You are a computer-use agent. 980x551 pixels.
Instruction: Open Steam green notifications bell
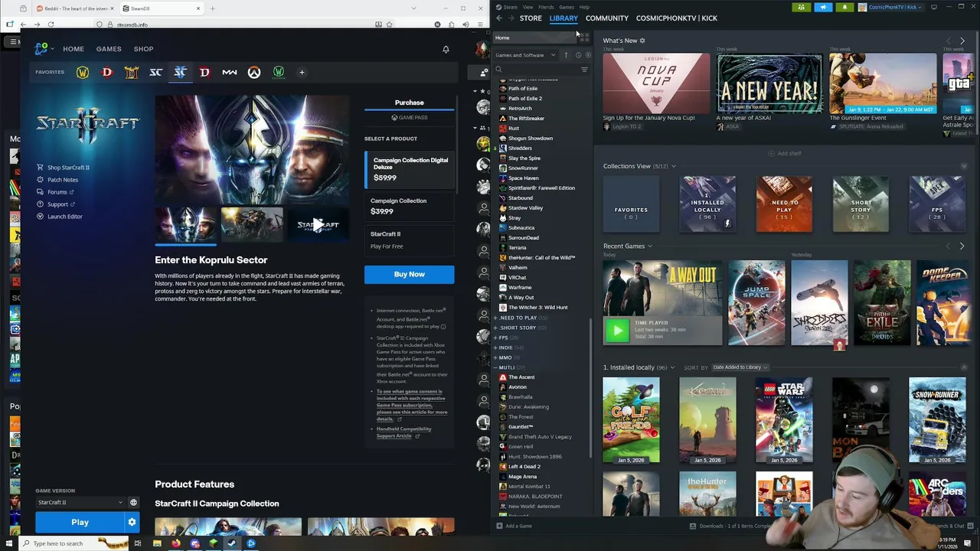tap(844, 7)
